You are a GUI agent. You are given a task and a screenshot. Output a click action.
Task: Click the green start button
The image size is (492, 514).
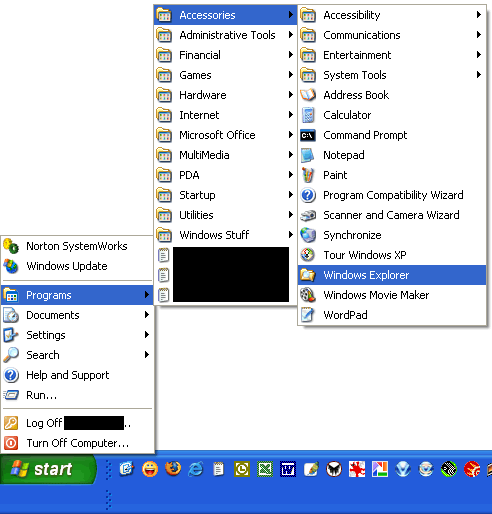(49, 469)
